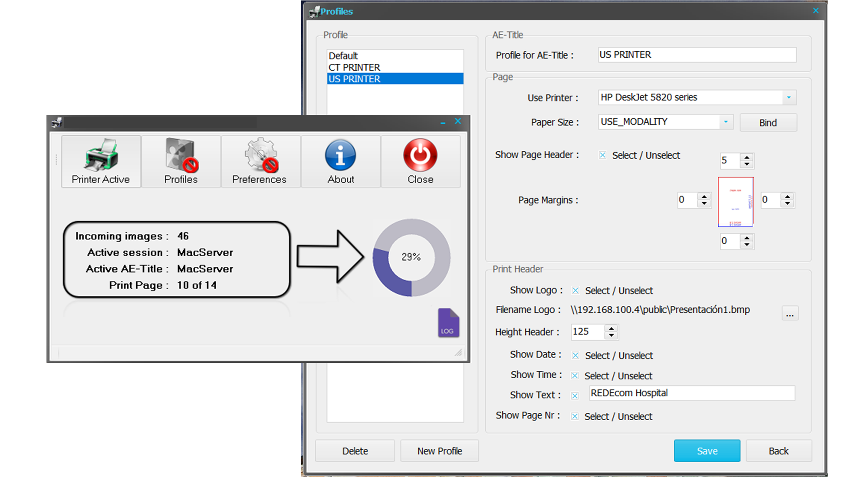Open the purple LOG file icon
Viewport: 868px width, 477px height.
(448, 323)
